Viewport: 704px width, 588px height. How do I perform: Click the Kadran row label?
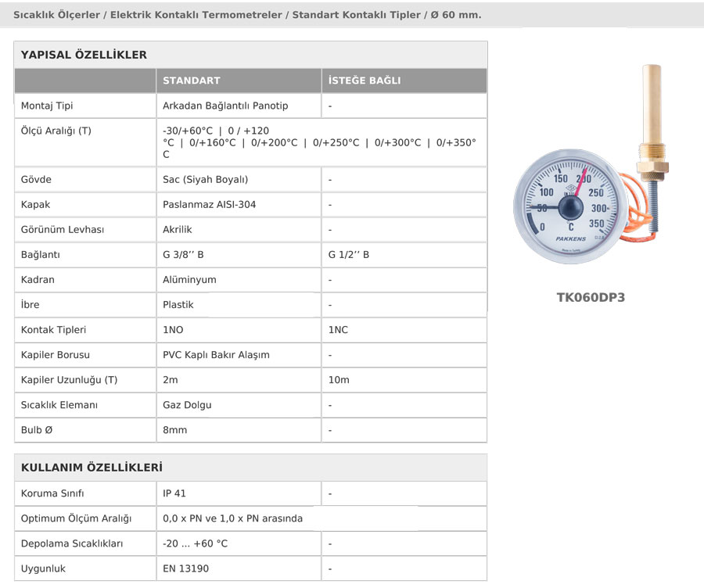(x=38, y=280)
